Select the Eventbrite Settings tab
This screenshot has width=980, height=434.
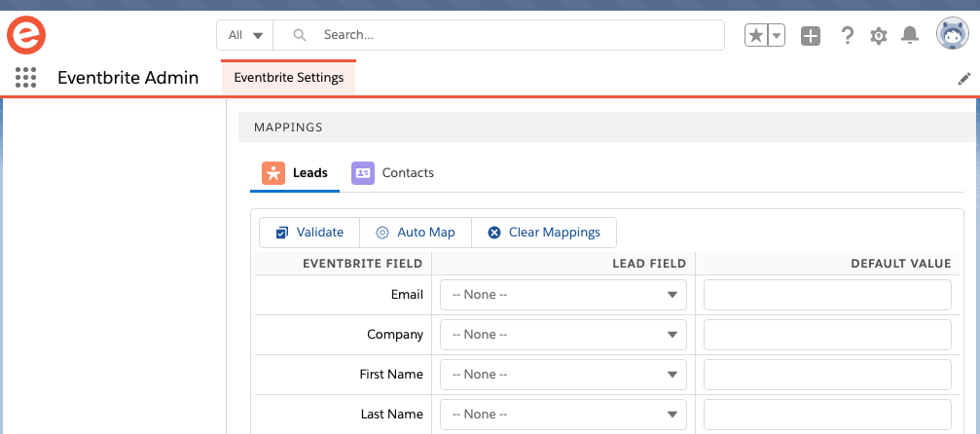289,78
